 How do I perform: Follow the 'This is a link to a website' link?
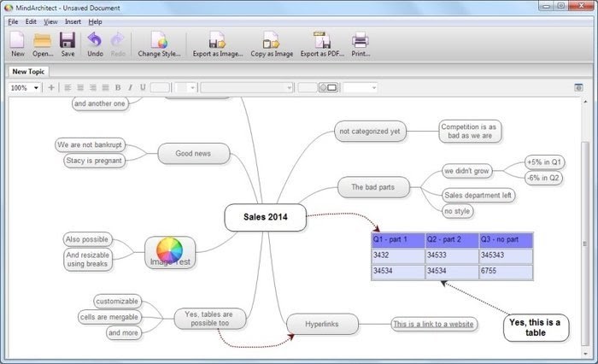(x=434, y=324)
